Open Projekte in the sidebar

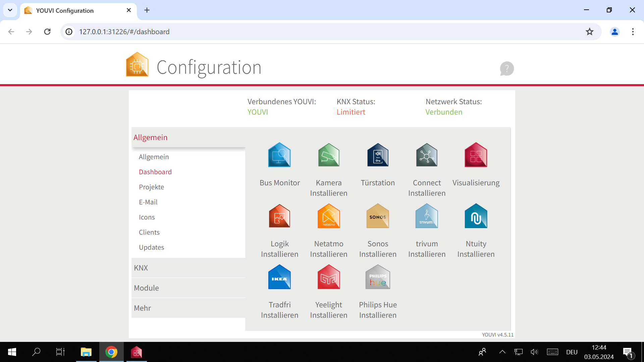pos(152,187)
